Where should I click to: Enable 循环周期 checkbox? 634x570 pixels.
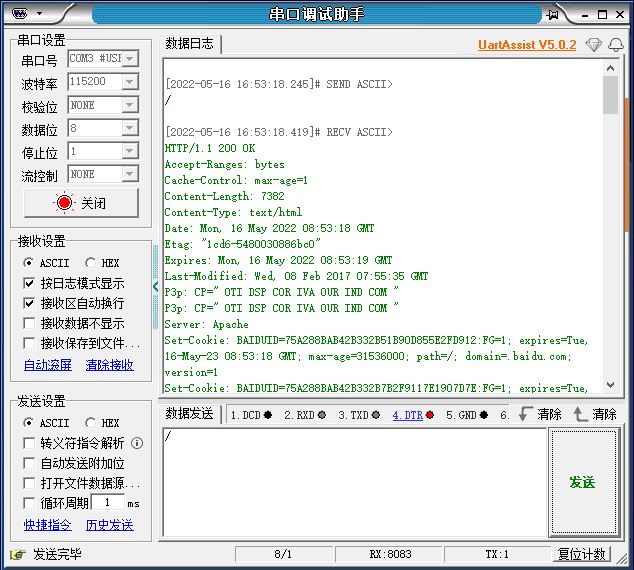tap(29, 503)
